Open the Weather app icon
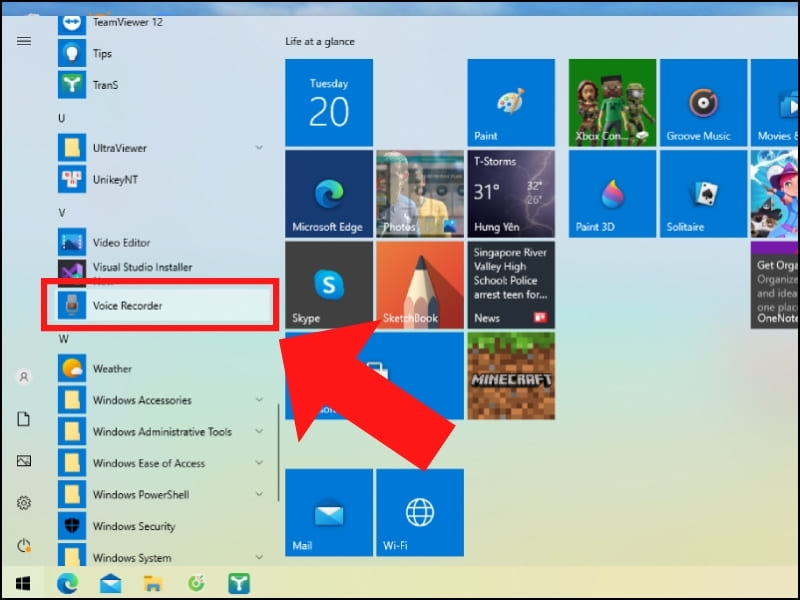 point(72,368)
